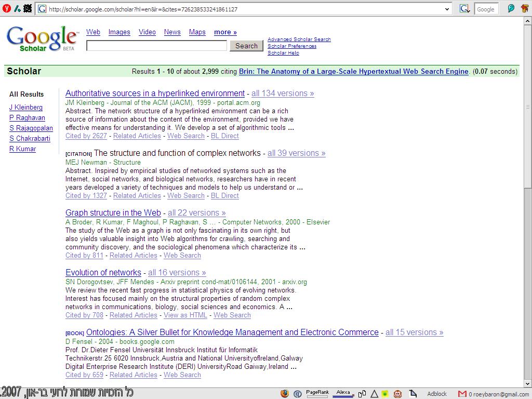Click the browser Google search box
532x399 pixels.
[x=486, y=9]
